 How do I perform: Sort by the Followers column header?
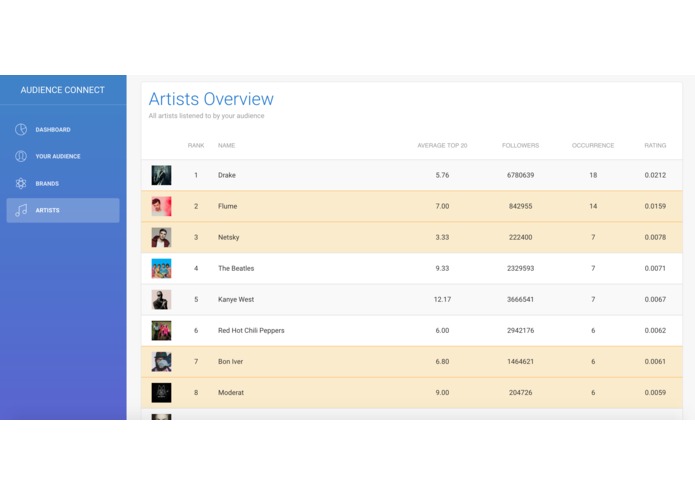tap(520, 145)
